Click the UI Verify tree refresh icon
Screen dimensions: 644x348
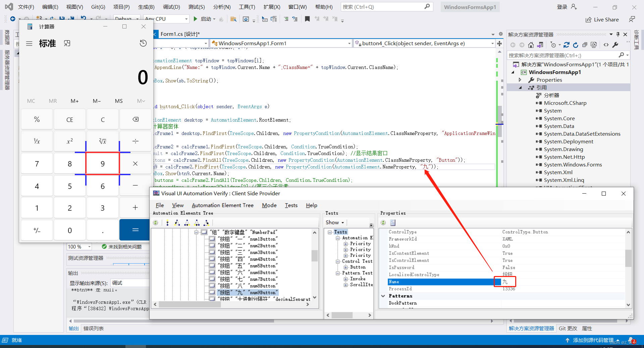click(156, 223)
